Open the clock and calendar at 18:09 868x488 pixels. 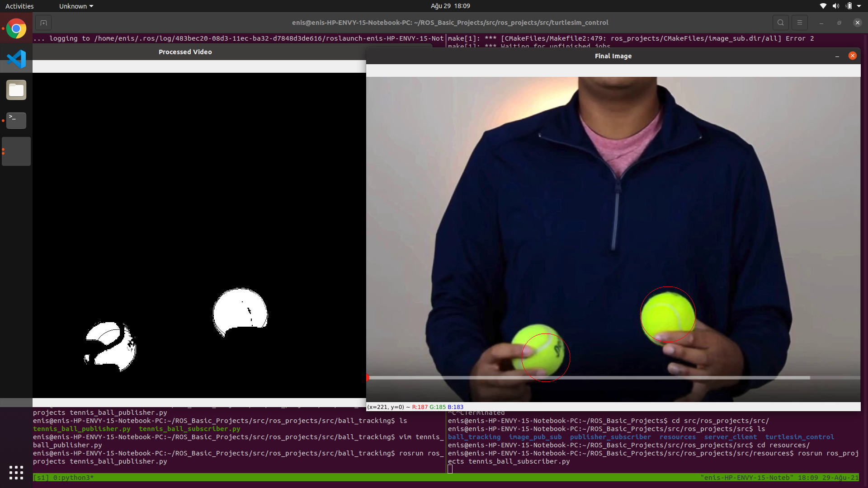point(450,6)
